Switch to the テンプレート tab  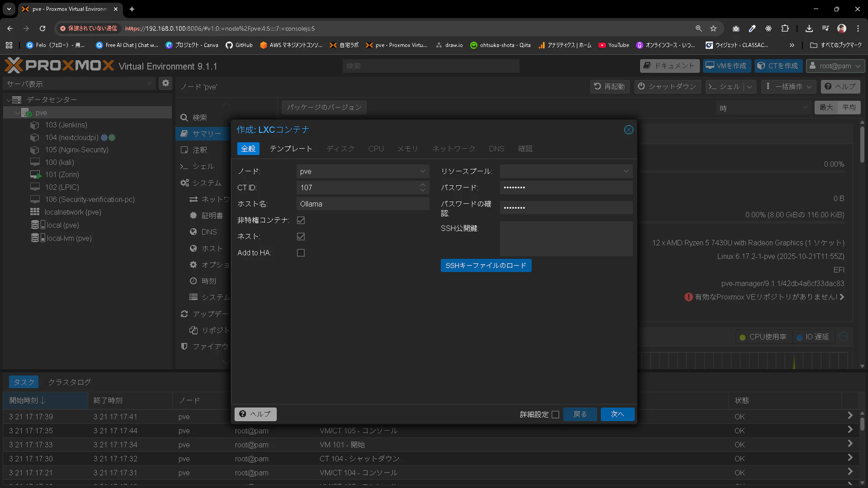[291, 149]
